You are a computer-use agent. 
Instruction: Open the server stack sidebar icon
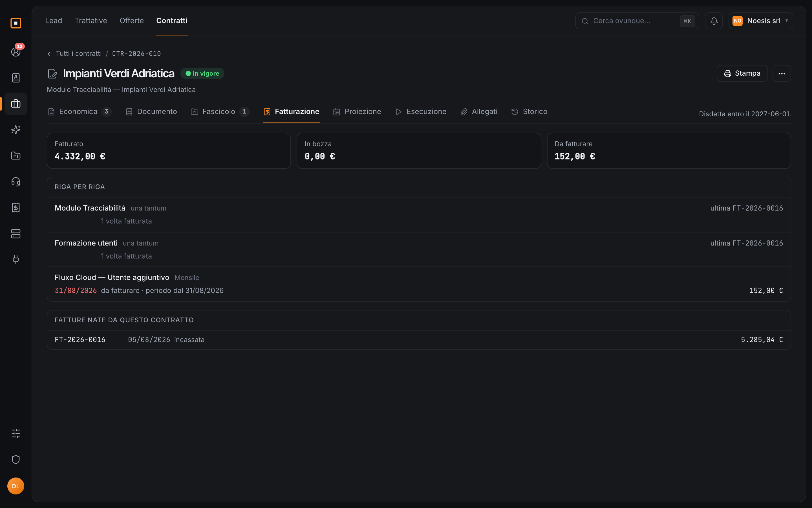pos(16,233)
